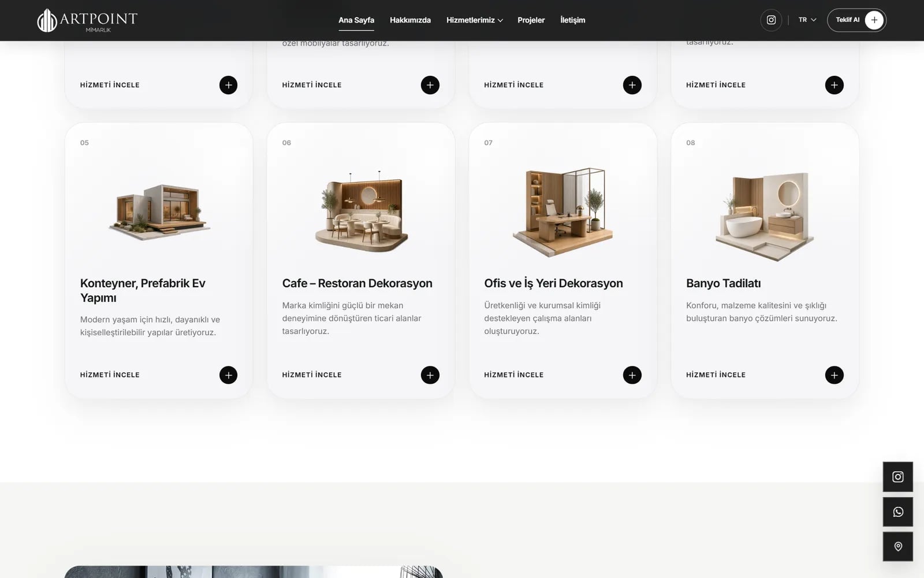Open the floating location pin button
Viewport: 924px width, 578px height.
click(x=898, y=547)
